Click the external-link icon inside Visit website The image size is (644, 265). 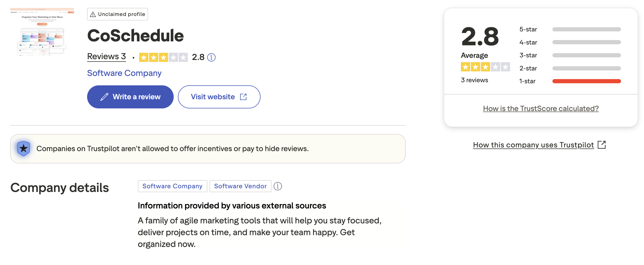pyautogui.click(x=243, y=97)
